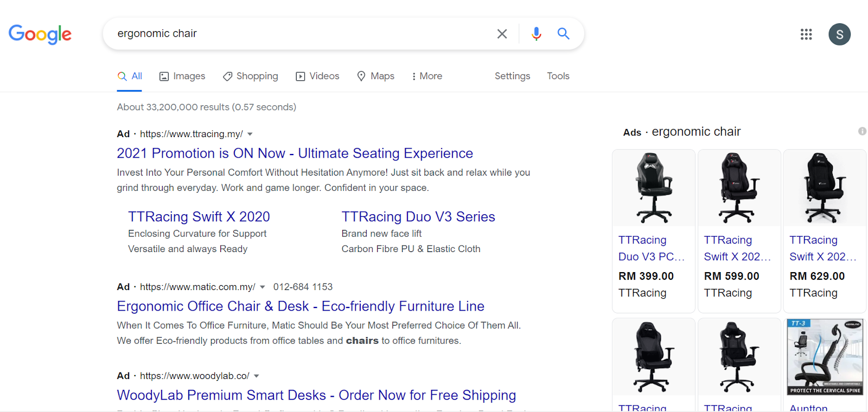Open WoodyLab Premium Smart Desks link
868x412 pixels.
click(316, 395)
